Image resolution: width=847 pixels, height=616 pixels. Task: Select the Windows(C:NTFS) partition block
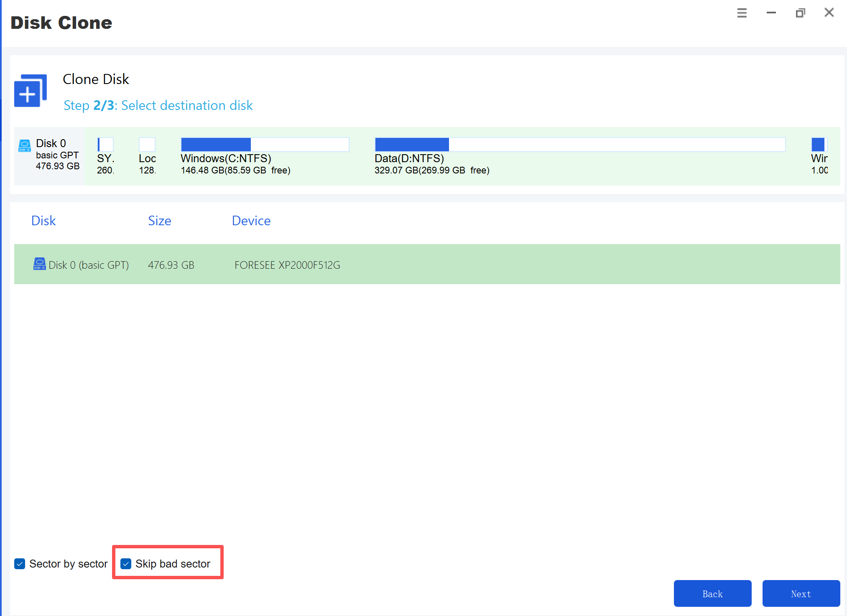coord(264,144)
